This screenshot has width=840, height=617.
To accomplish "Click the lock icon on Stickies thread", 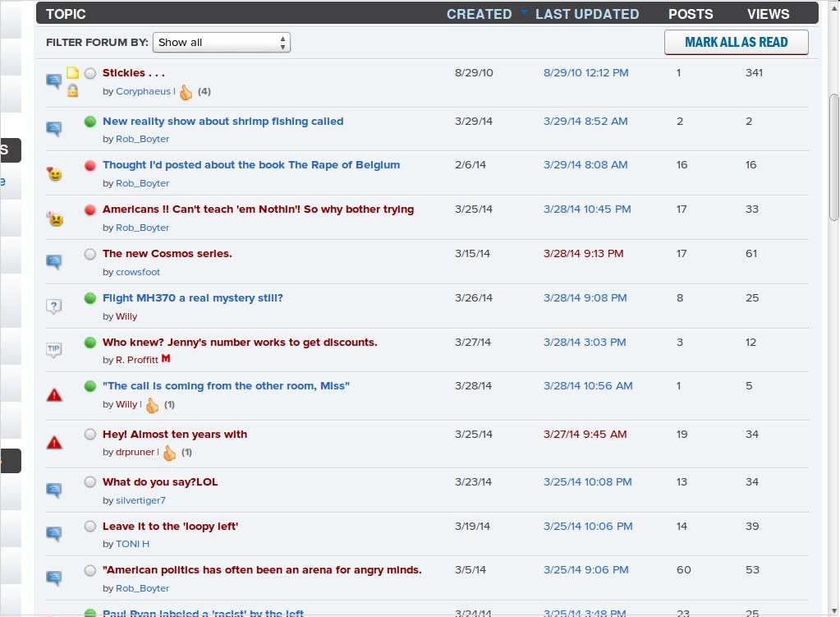I will point(72,90).
